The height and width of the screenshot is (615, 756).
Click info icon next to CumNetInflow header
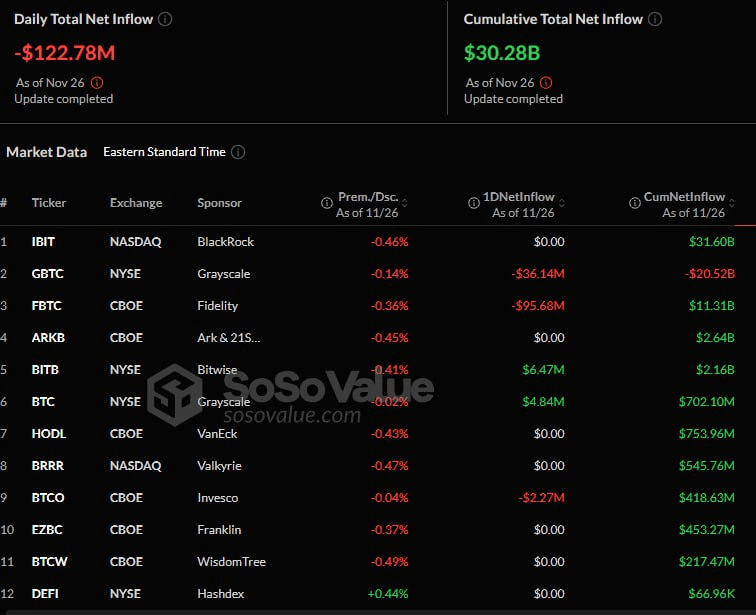(x=634, y=203)
